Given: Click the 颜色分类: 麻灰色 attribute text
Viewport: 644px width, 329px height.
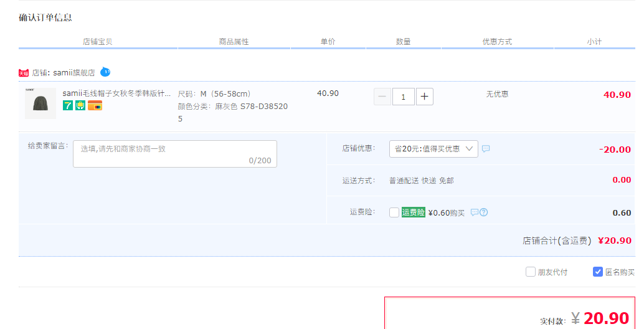Looking at the screenshot, I should click(x=232, y=113).
